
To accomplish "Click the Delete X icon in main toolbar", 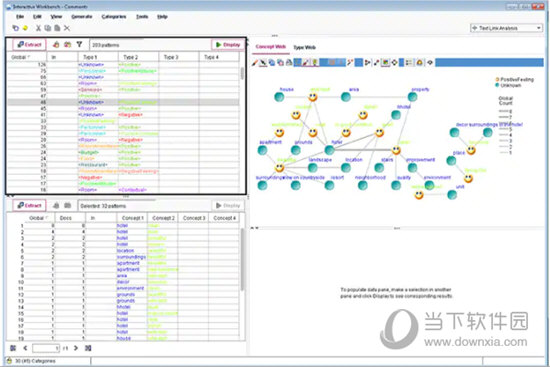I will tap(67, 28).
